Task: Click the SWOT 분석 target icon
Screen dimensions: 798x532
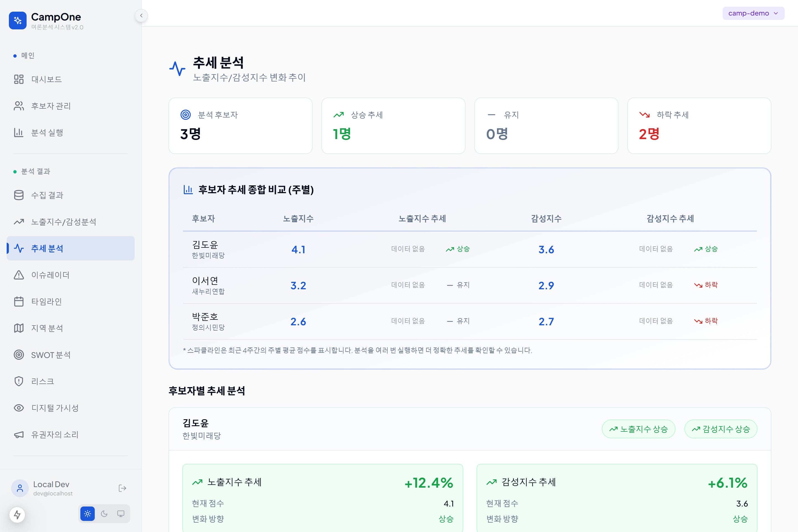Action: tap(19, 355)
